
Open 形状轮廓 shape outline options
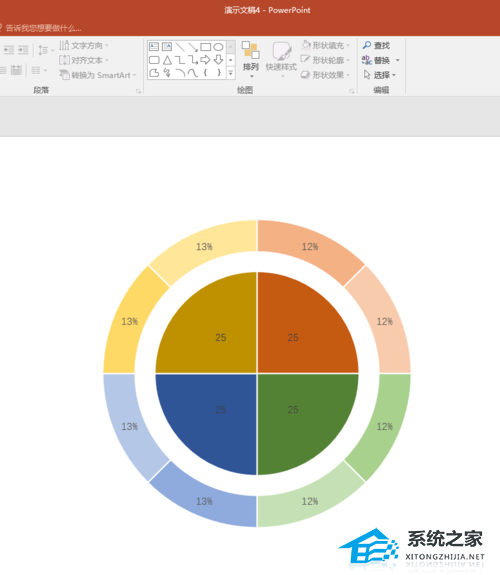[x=325, y=60]
